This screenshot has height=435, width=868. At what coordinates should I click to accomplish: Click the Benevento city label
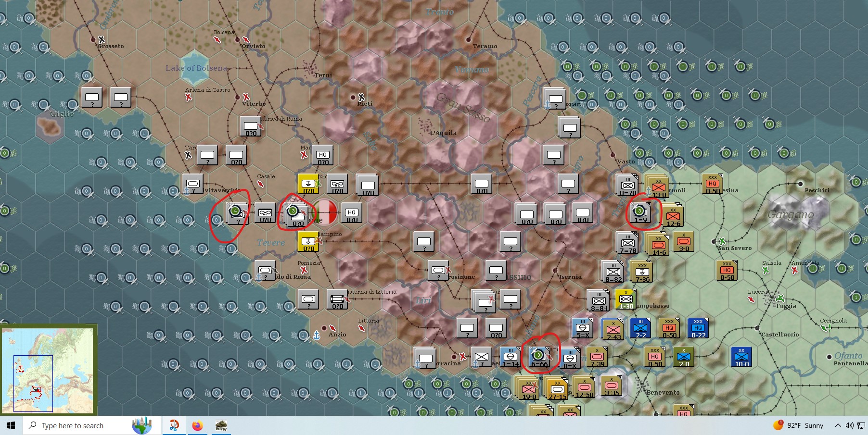tap(663, 392)
